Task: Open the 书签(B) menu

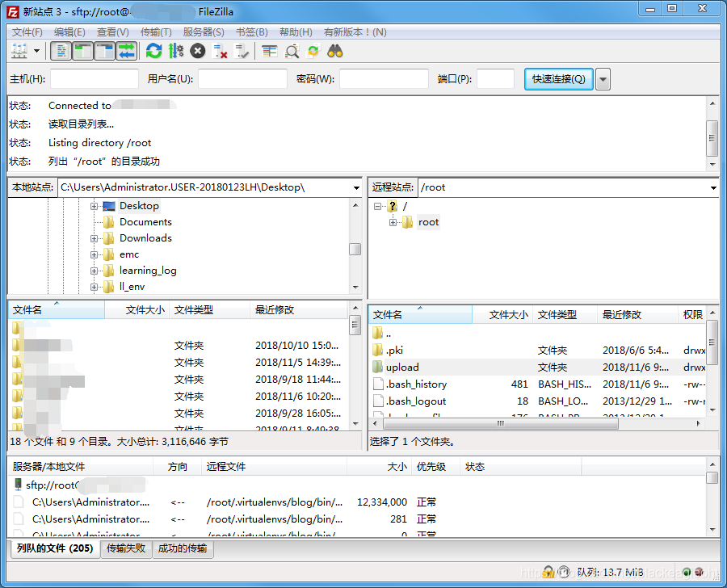Action: click(x=252, y=32)
